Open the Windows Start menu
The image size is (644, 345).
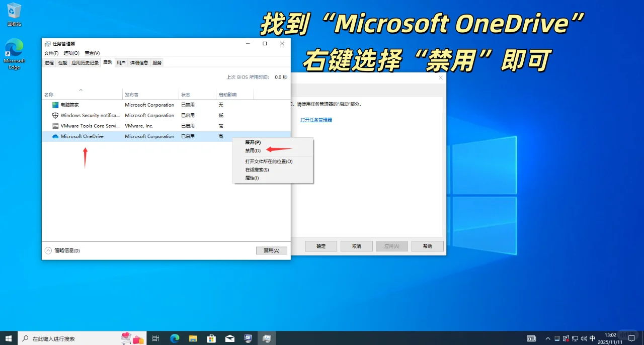[x=9, y=338]
